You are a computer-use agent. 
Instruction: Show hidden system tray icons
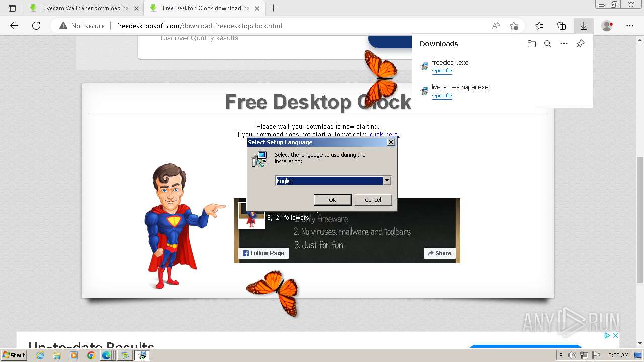point(561,355)
